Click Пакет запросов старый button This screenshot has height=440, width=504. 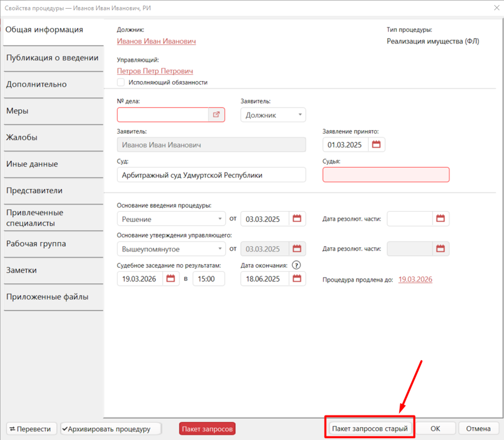pos(369,429)
